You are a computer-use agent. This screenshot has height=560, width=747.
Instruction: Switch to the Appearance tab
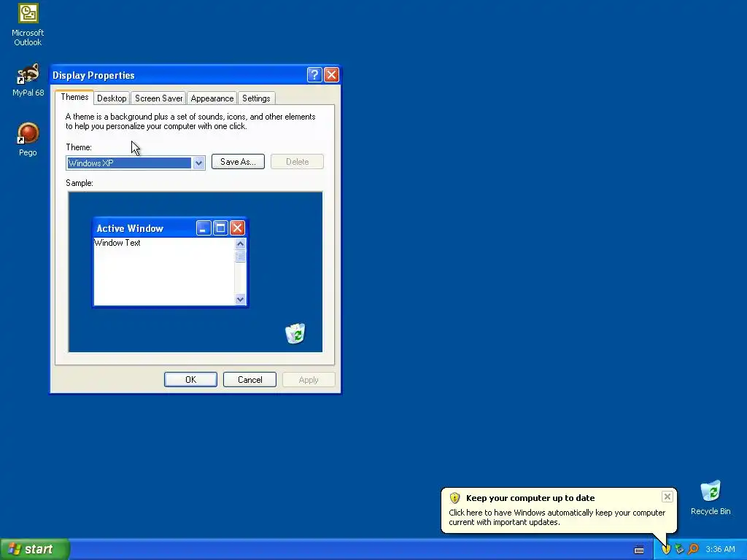(212, 98)
